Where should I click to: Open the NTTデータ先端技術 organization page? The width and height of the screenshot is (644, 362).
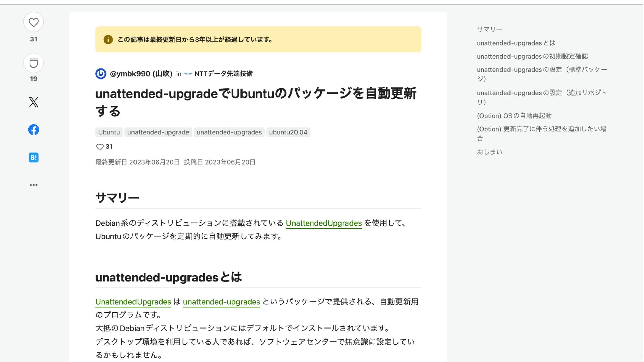coord(223,74)
